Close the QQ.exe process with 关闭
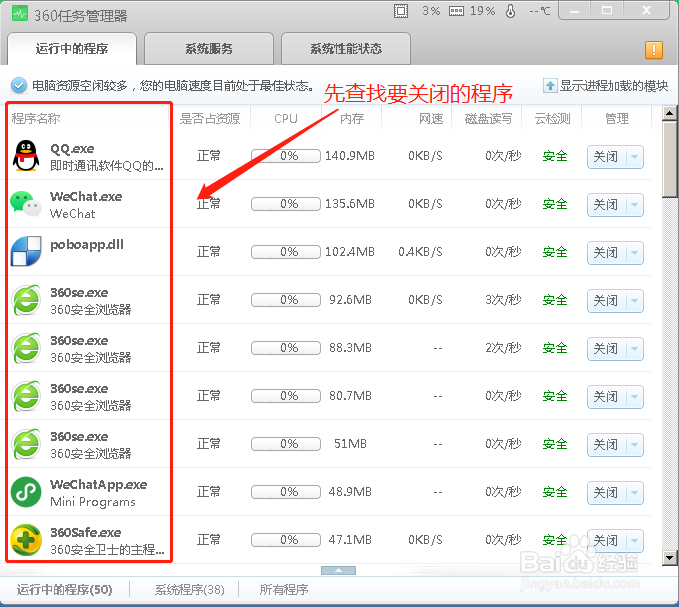 [607, 156]
